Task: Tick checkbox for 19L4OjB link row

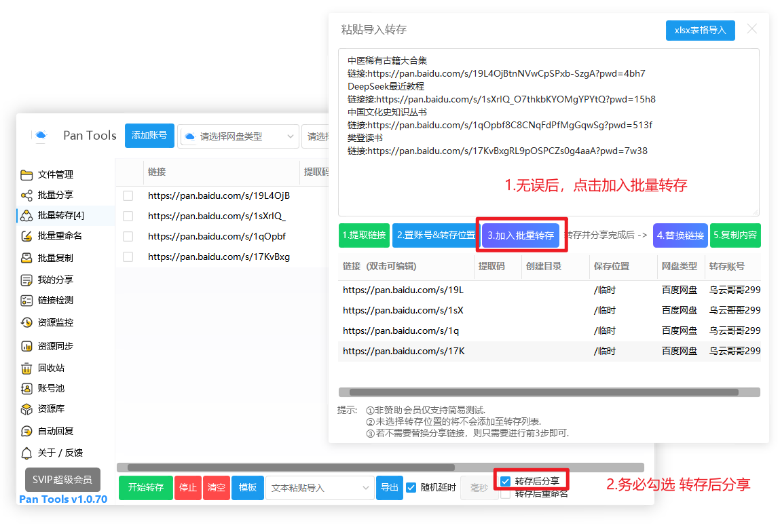Action: (128, 196)
